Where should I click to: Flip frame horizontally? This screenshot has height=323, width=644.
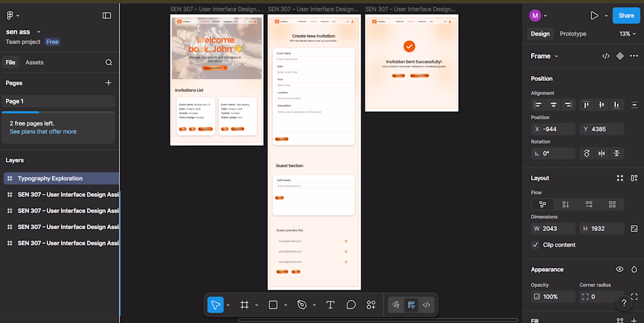(x=602, y=154)
